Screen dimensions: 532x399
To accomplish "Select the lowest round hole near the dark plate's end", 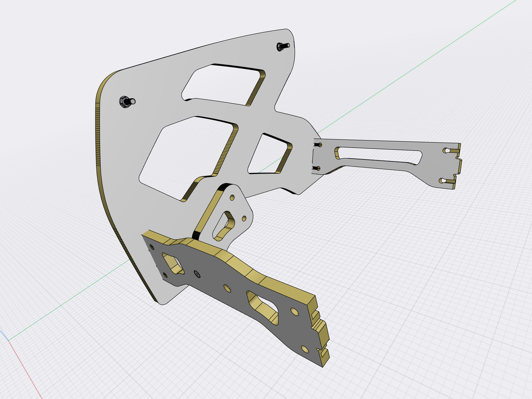I will click(305, 349).
